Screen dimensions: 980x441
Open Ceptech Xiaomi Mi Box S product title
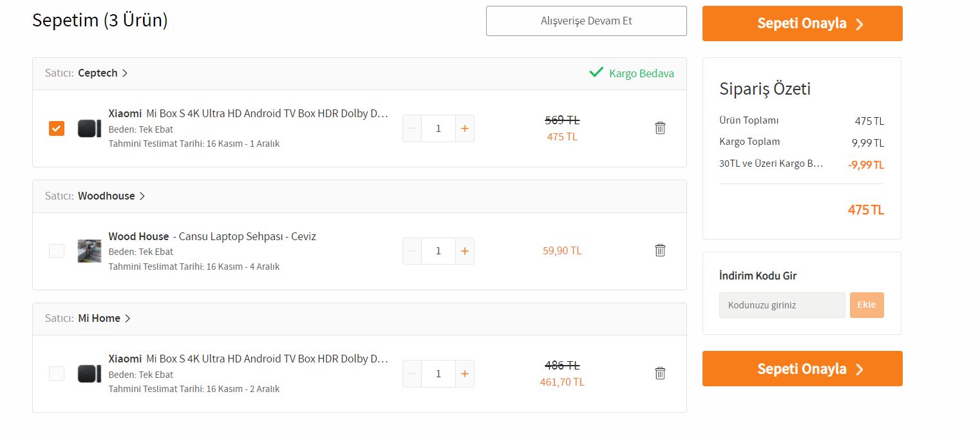click(249, 113)
